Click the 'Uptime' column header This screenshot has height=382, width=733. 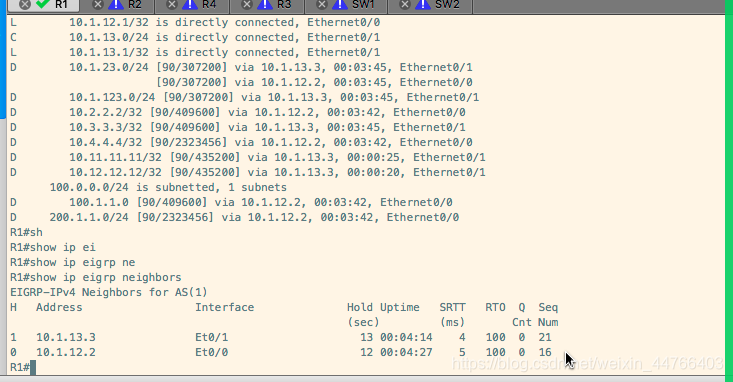coord(400,307)
